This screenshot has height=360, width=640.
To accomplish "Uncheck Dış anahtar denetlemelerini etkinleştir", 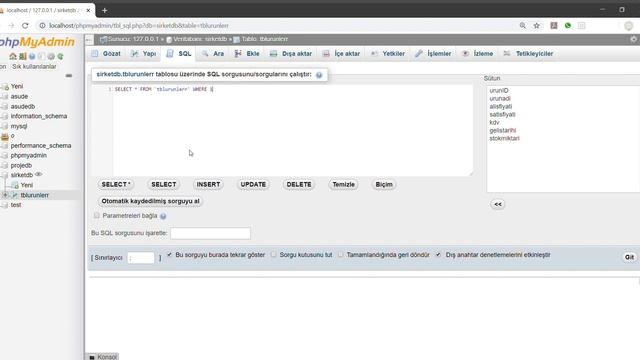I will click(x=438, y=255).
